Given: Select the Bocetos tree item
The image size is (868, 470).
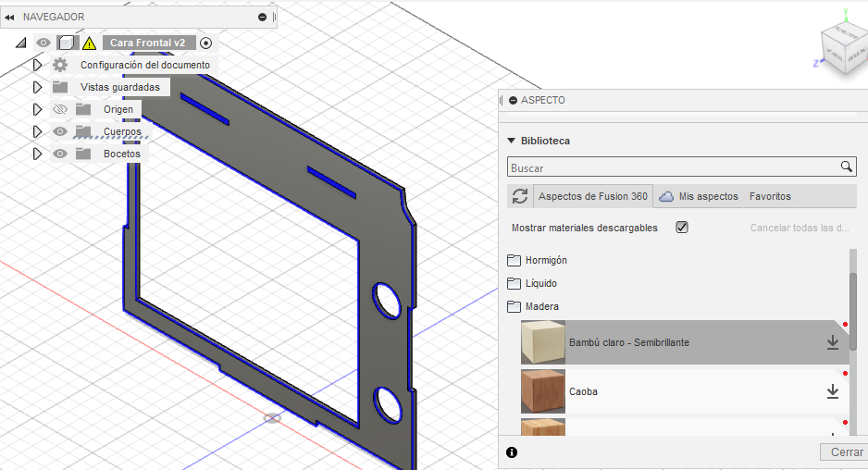Looking at the screenshot, I should (122, 154).
